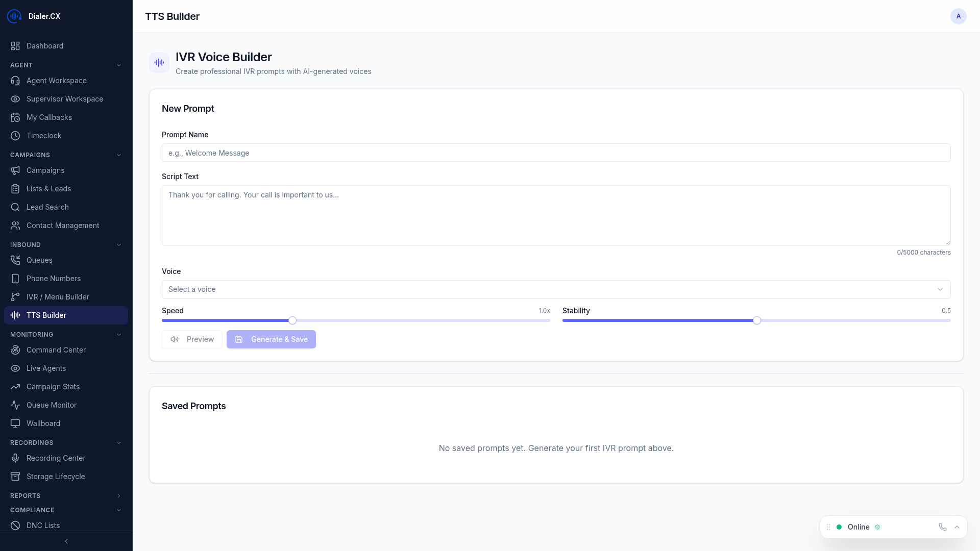Click the Wallboard monitor icon
The width and height of the screenshot is (980, 551).
[15, 423]
